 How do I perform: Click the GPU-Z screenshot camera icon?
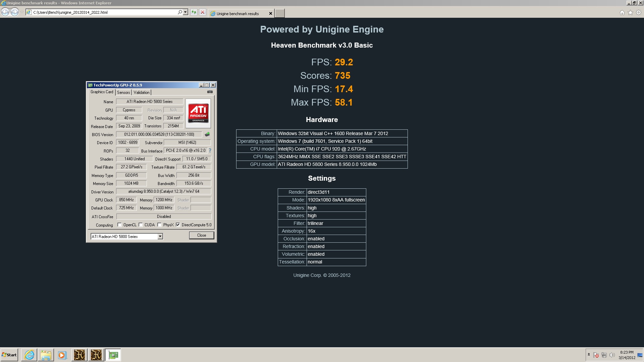tap(210, 92)
